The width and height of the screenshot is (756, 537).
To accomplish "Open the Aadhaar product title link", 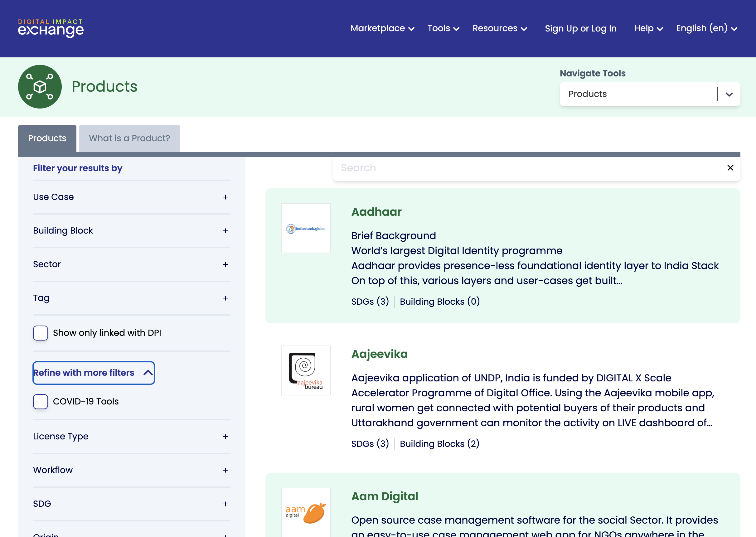I will tap(376, 212).
